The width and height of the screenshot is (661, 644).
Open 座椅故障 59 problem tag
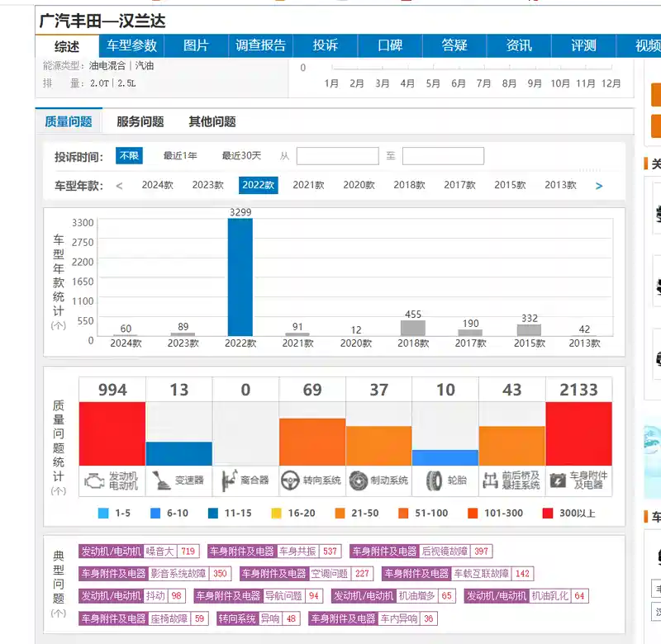click(143, 618)
